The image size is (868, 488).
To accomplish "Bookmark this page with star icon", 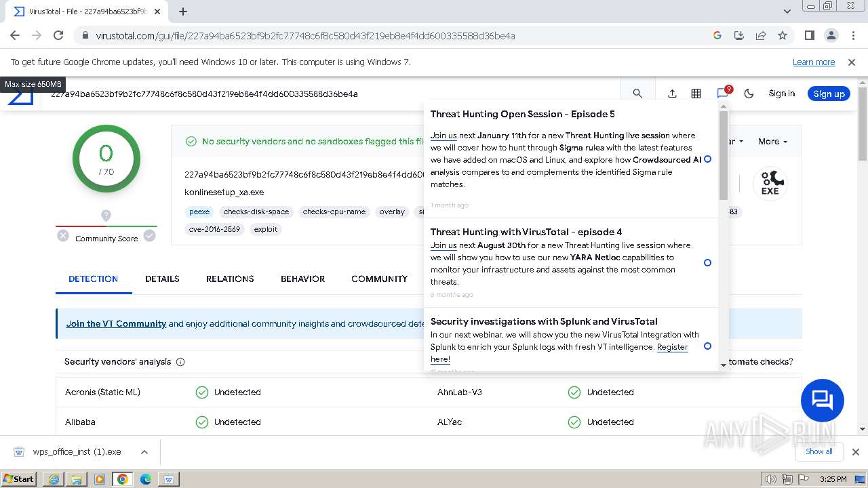I will click(783, 35).
